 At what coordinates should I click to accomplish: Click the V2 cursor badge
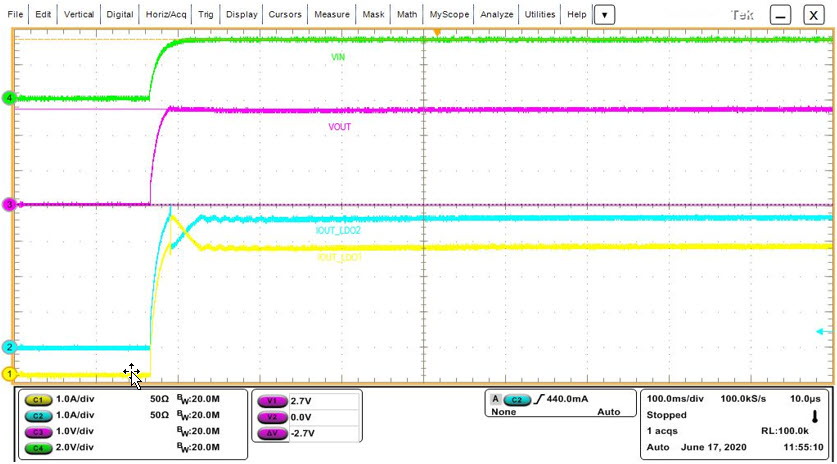272,417
